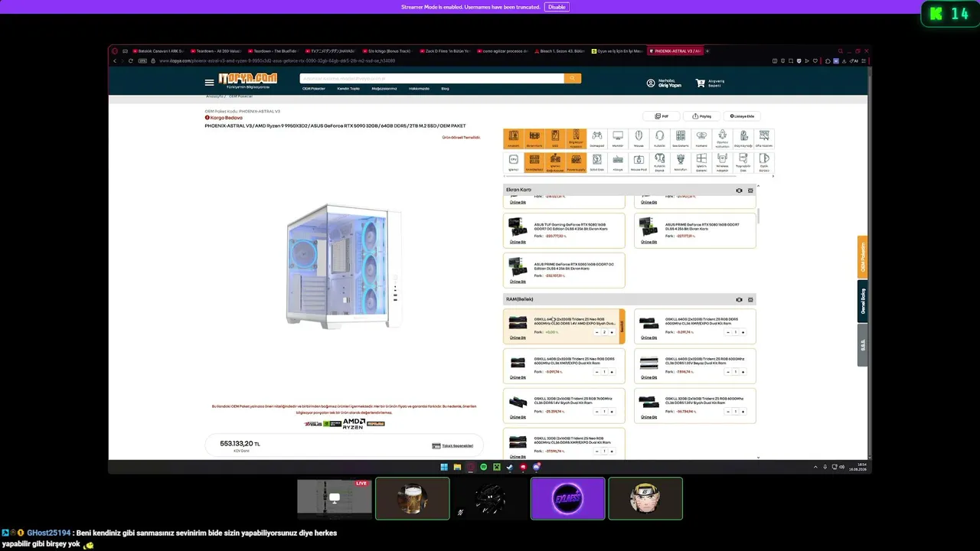Open the Taşınabilir Disk category icon

coord(743,162)
